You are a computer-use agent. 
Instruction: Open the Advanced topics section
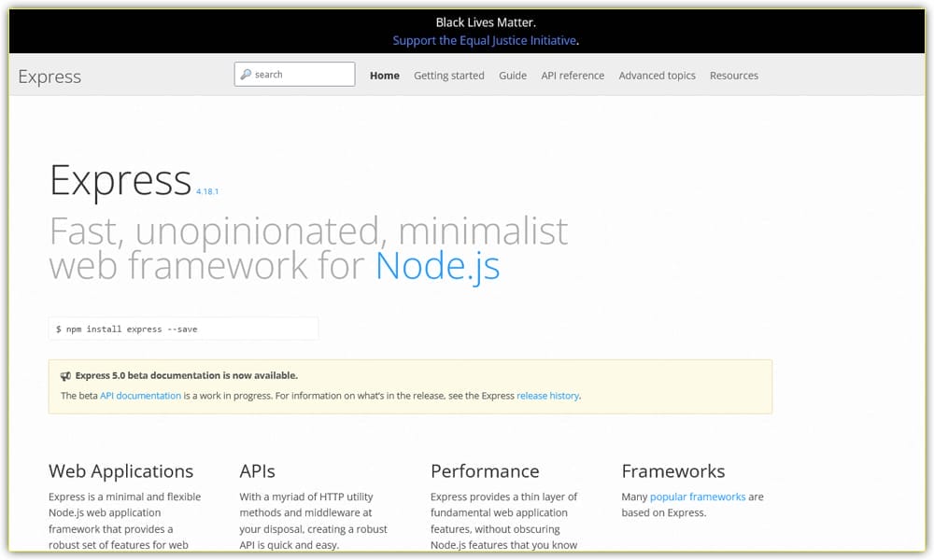(657, 76)
